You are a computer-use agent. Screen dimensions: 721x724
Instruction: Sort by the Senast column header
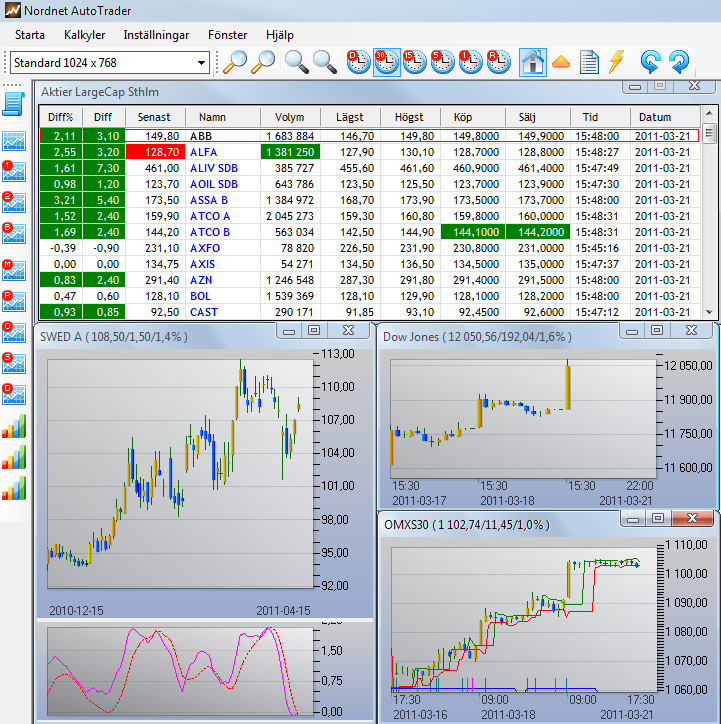click(x=154, y=117)
